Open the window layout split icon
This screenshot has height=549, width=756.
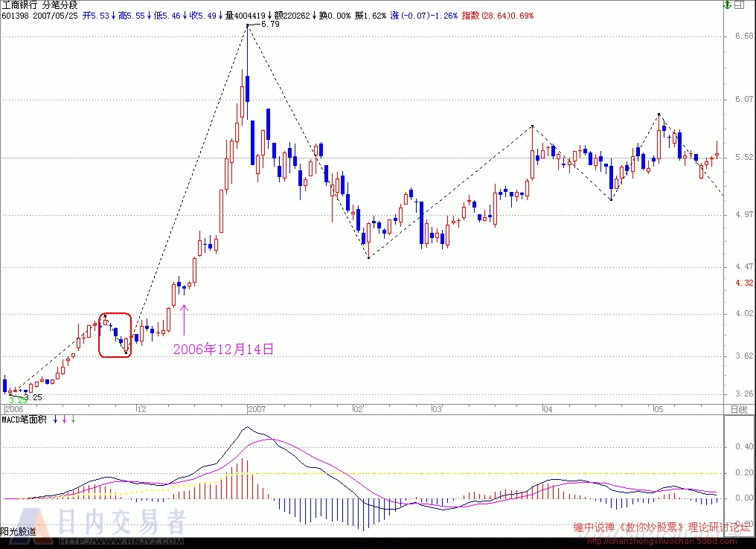coord(739,5)
